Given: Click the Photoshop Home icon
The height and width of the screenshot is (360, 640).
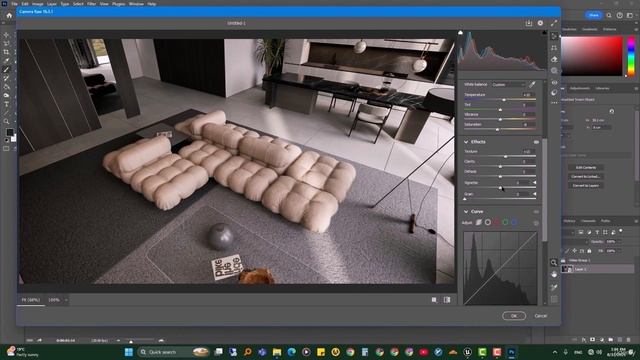Looking at the screenshot, I should tap(9, 16).
